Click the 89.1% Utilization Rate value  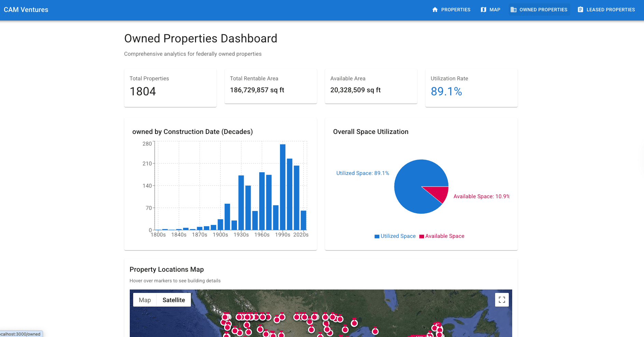tap(446, 92)
